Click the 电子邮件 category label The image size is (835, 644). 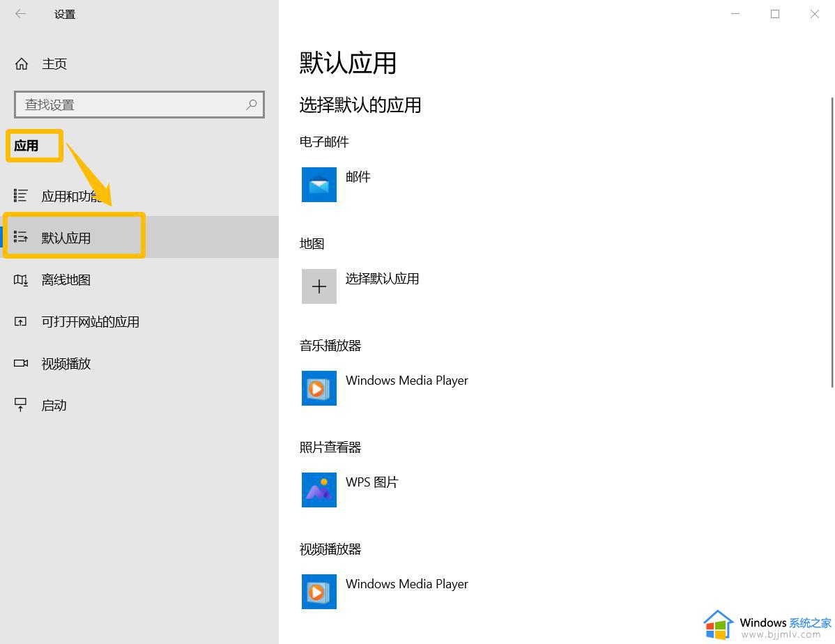[324, 141]
